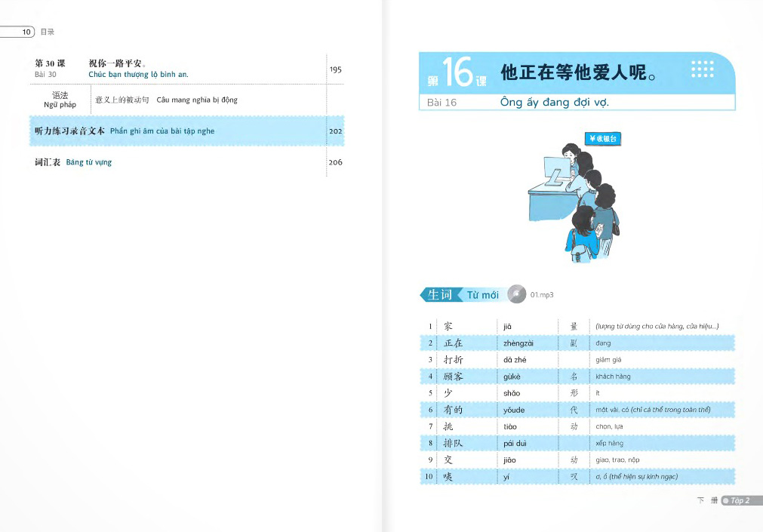Click the 01.mp3 audio track label
Viewport: 763px width, 532px height.
click(x=542, y=295)
